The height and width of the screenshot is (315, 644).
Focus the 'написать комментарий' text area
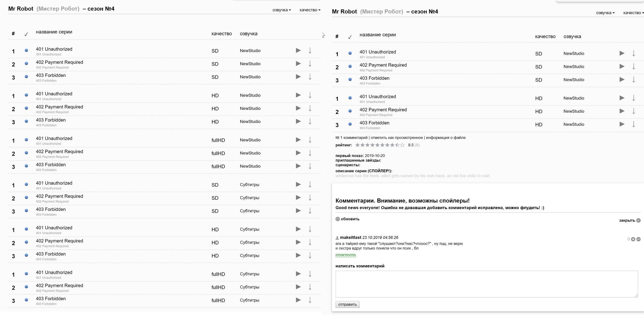click(487, 284)
